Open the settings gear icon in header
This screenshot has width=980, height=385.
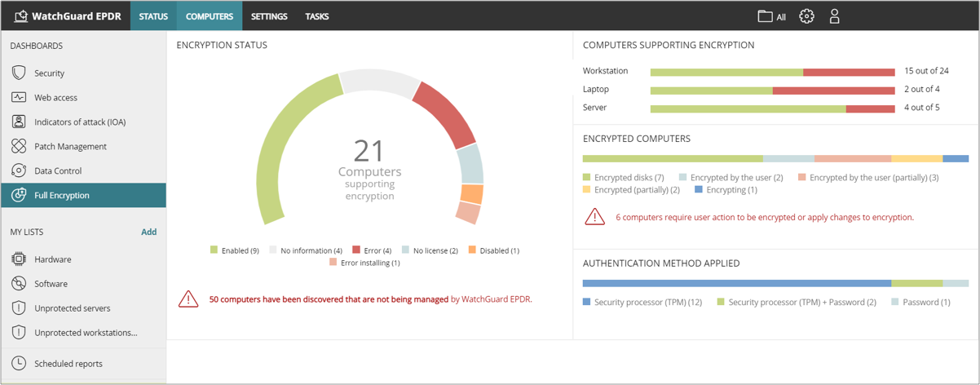click(x=806, y=16)
